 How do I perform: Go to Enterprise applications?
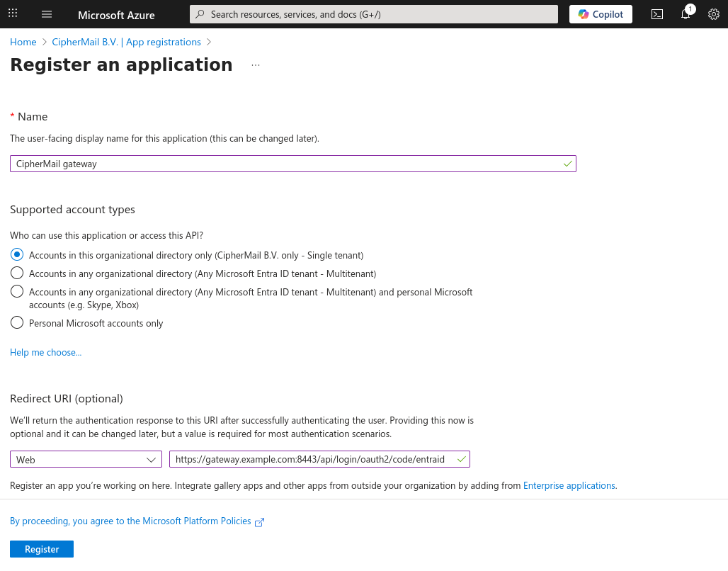pos(569,485)
